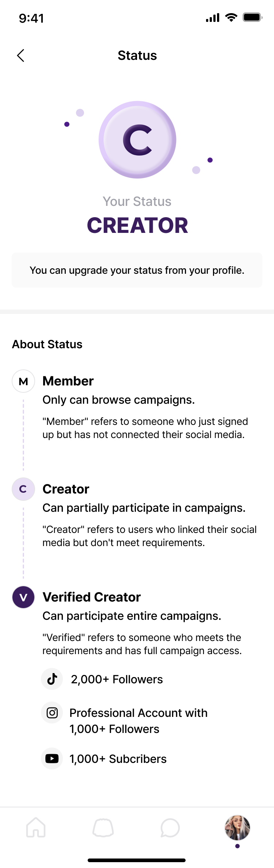Screen dimensions: 274x868
Task: Open the Home tab
Action: click(36, 827)
